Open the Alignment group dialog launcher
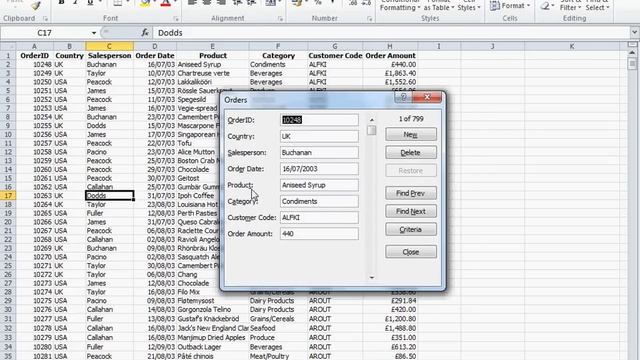 (280, 19)
